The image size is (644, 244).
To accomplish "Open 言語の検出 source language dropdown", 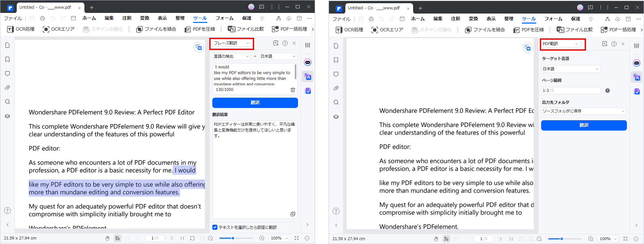I will tap(231, 56).
